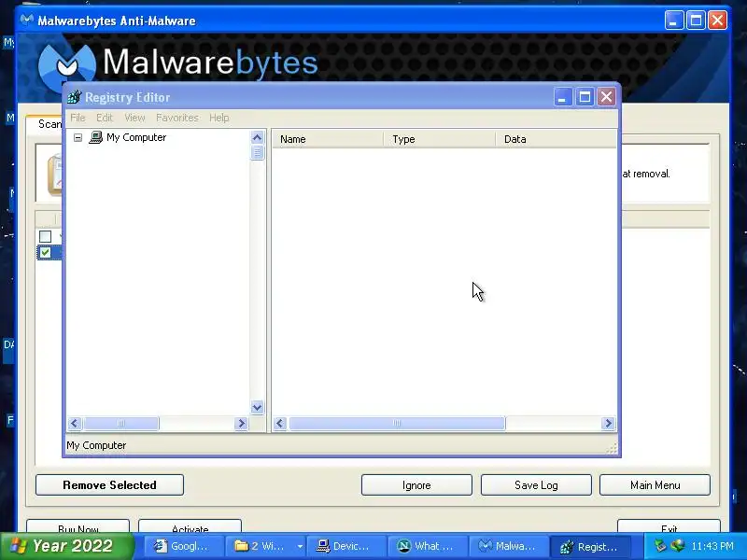747x560 pixels.
Task: Return to Main Menu in Malwarebytes
Action: pos(655,485)
